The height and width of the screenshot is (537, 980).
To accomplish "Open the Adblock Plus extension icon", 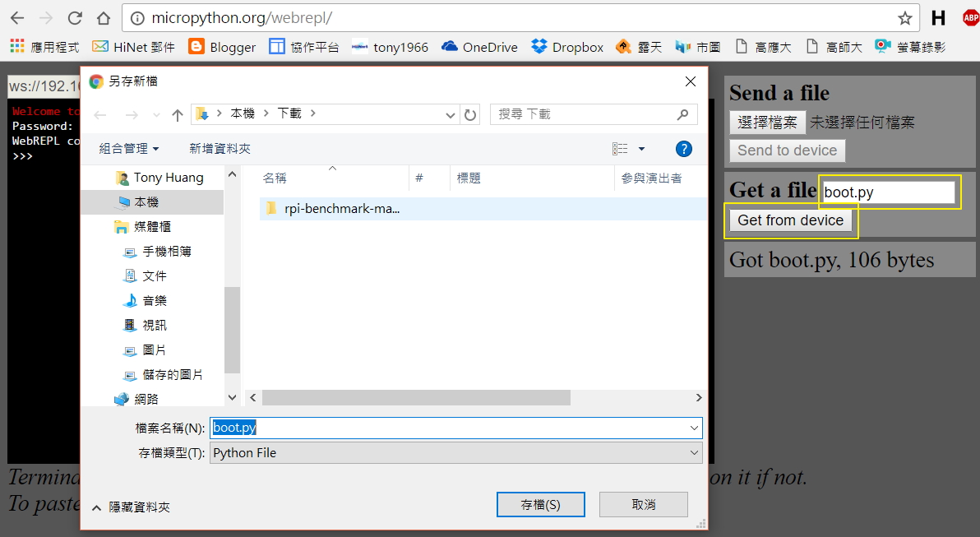I will (971, 18).
